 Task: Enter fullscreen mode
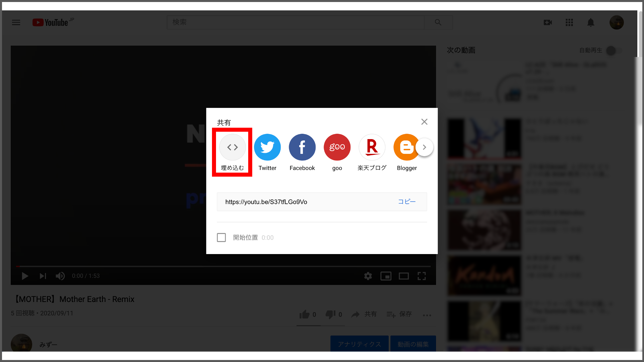pyautogui.click(x=422, y=276)
